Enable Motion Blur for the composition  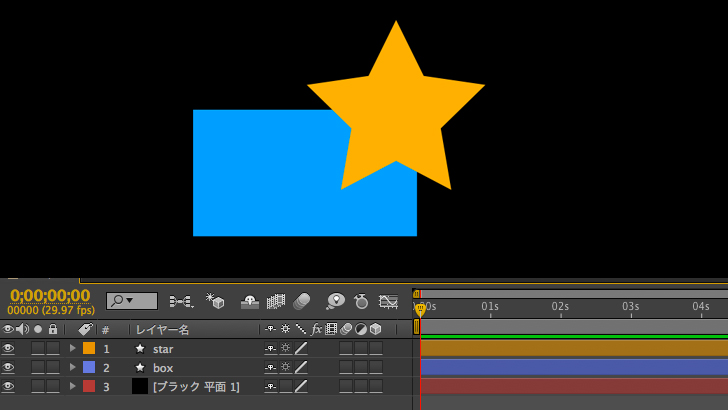pos(301,301)
